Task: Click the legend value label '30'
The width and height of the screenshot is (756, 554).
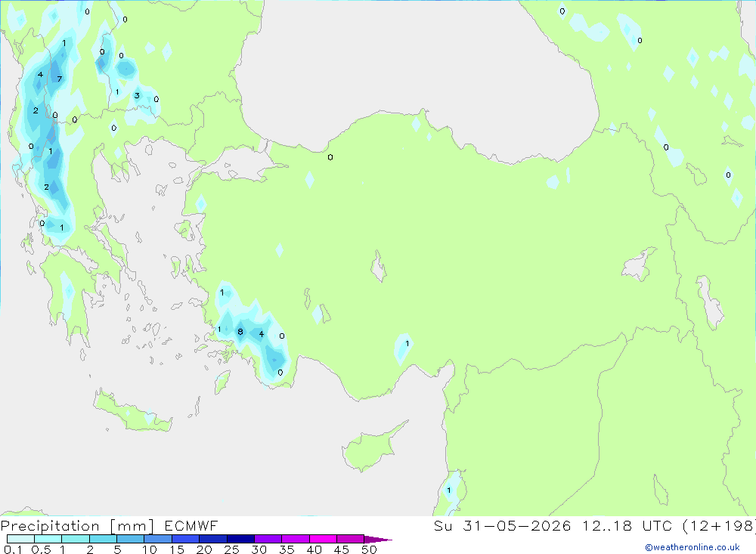Action: (x=259, y=549)
